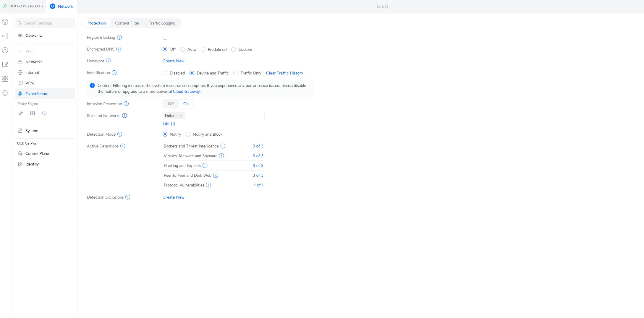Click Edit (1) under Selected Networks
Image resolution: width=644 pixels, height=318 pixels.
(x=169, y=124)
